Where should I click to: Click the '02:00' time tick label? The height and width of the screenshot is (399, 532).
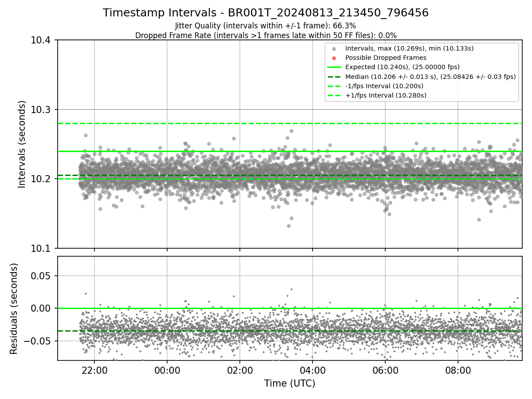tap(240, 370)
